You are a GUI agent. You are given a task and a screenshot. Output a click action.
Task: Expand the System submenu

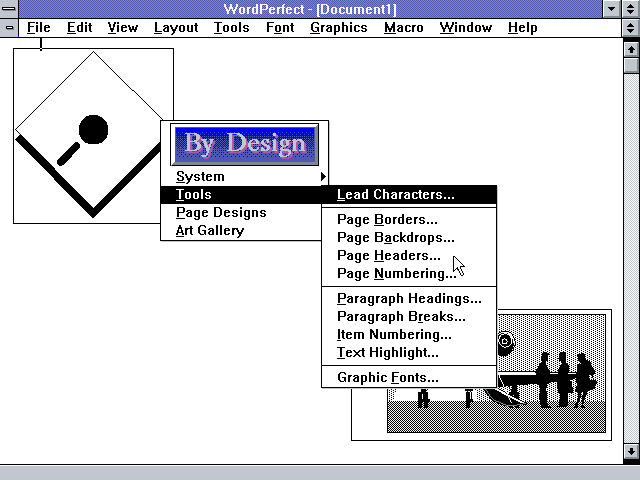pyautogui.click(x=244, y=176)
